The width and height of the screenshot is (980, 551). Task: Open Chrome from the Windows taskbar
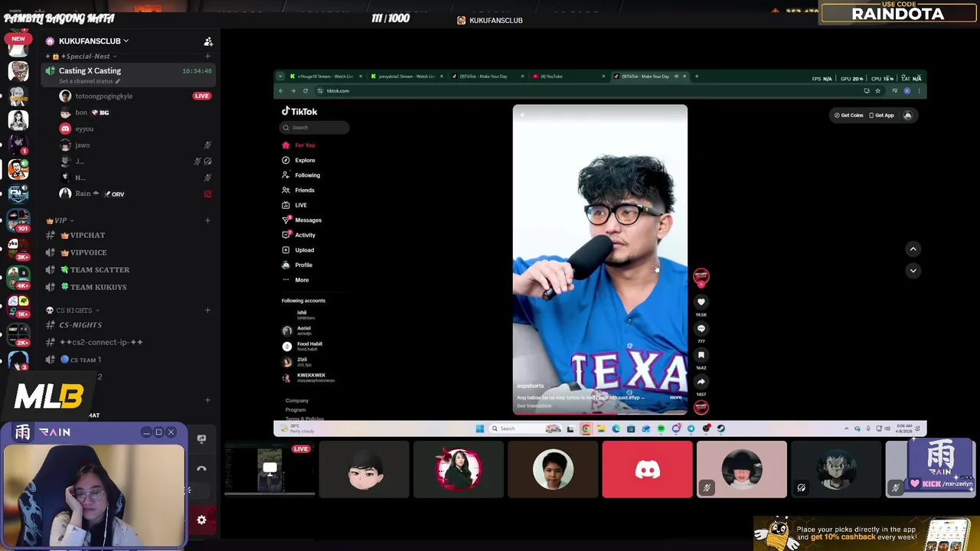586,429
